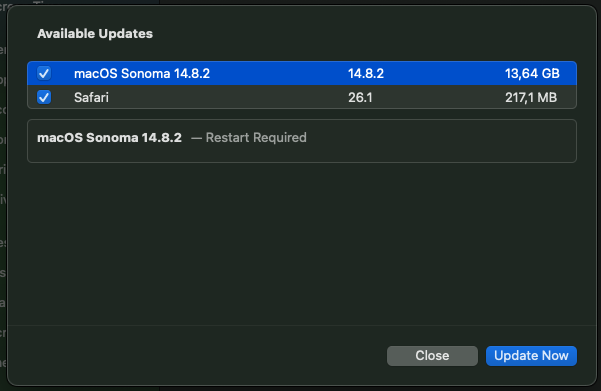Click the Restart Required label
This screenshot has width=601, height=391.
[256, 138]
